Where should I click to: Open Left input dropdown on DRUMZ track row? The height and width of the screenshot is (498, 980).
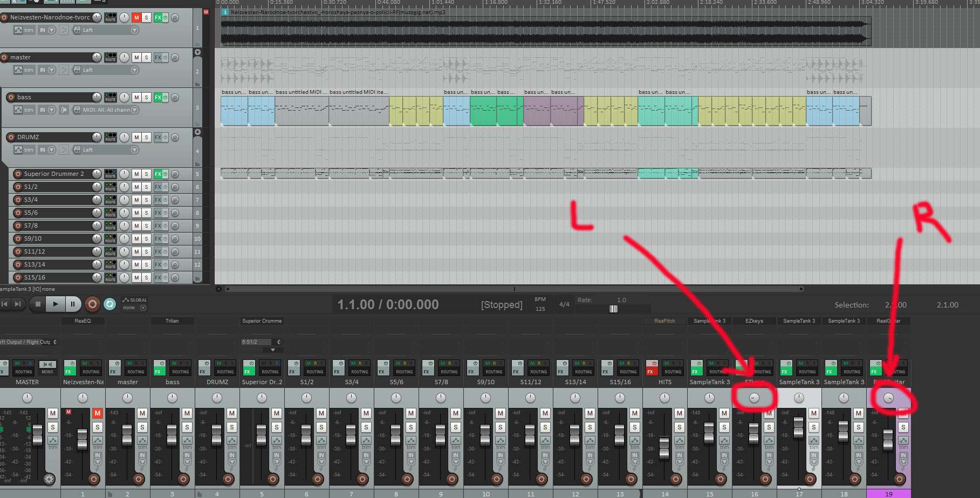[x=110, y=150]
